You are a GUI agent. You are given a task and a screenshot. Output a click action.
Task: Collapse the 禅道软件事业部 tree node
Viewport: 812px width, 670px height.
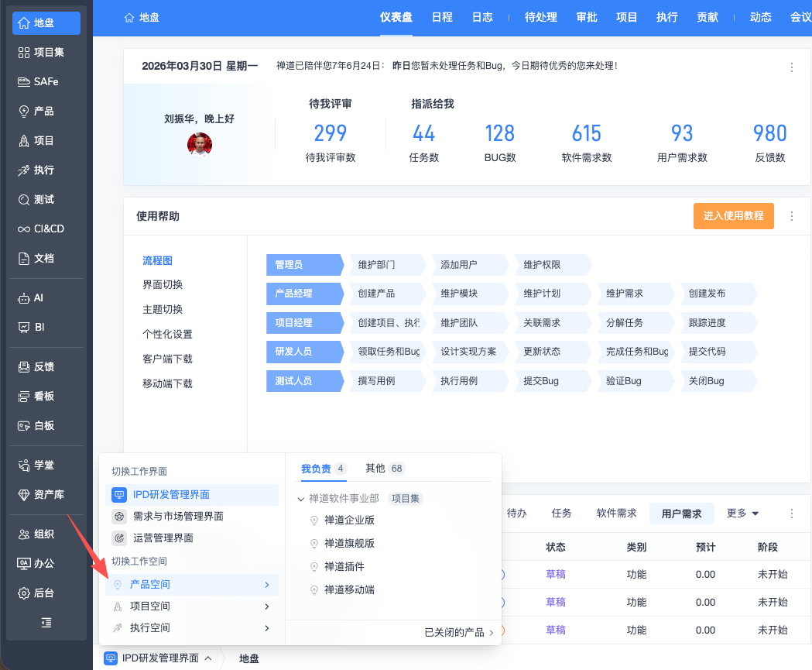click(301, 500)
